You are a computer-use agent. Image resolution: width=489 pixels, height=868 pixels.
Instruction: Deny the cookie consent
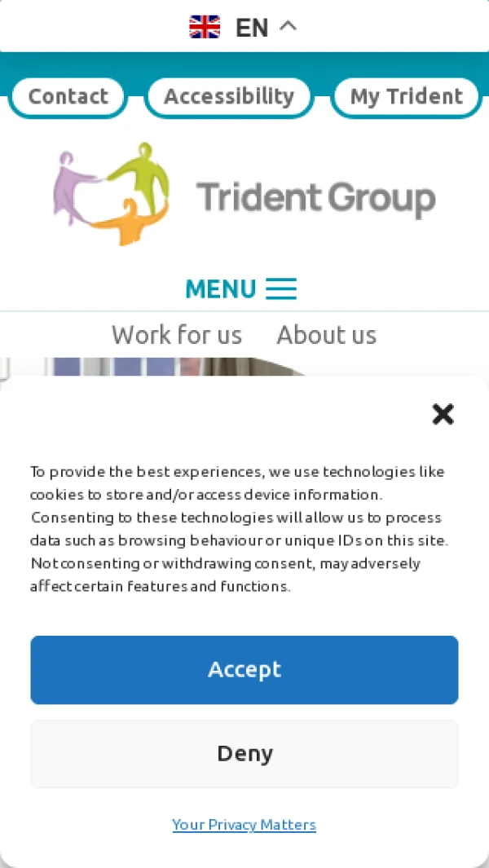pyautogui.click(x=244, y=754)
